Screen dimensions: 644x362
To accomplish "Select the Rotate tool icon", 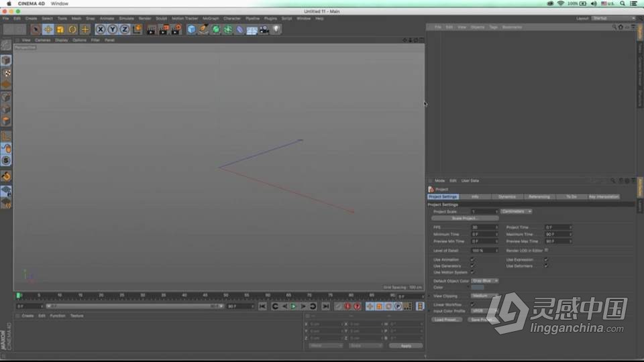I will [72, 29].
